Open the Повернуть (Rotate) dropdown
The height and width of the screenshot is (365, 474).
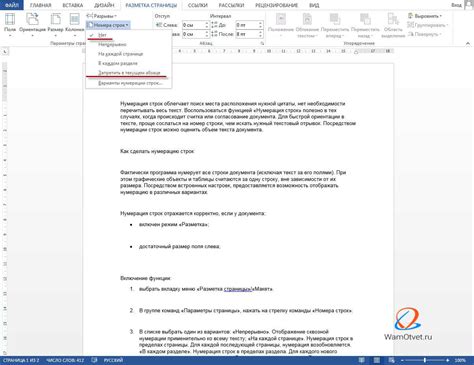coord(426,34)
